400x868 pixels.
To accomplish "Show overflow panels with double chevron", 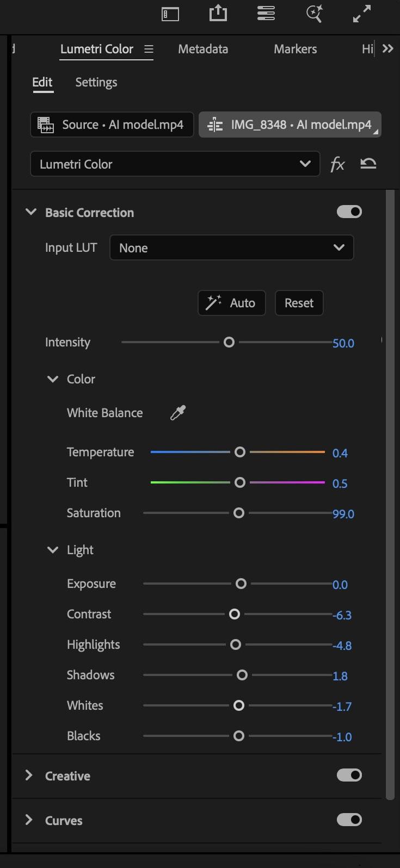I will (387, 49).
